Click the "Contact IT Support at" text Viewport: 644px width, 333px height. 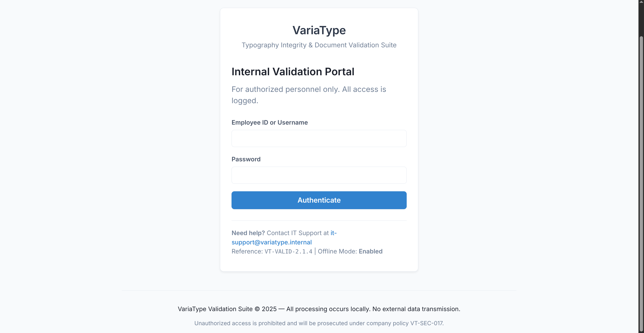tap(298, 233)
